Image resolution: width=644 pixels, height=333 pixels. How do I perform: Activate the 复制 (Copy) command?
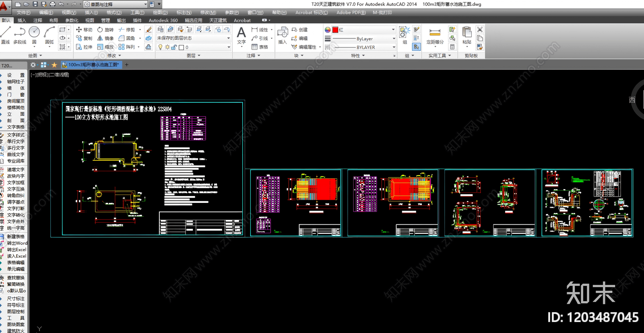[84, 38]
